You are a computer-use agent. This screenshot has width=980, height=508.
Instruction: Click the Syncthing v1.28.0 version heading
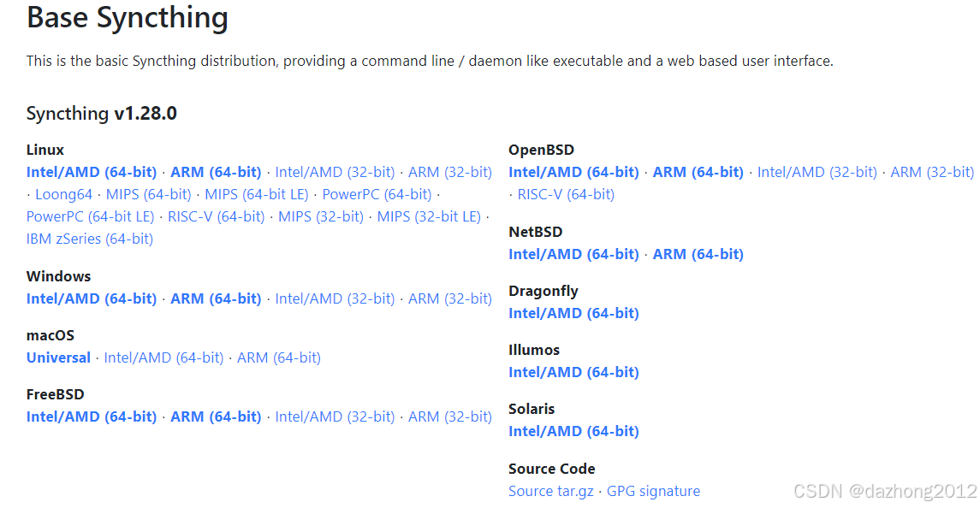[x=101, y=113]
